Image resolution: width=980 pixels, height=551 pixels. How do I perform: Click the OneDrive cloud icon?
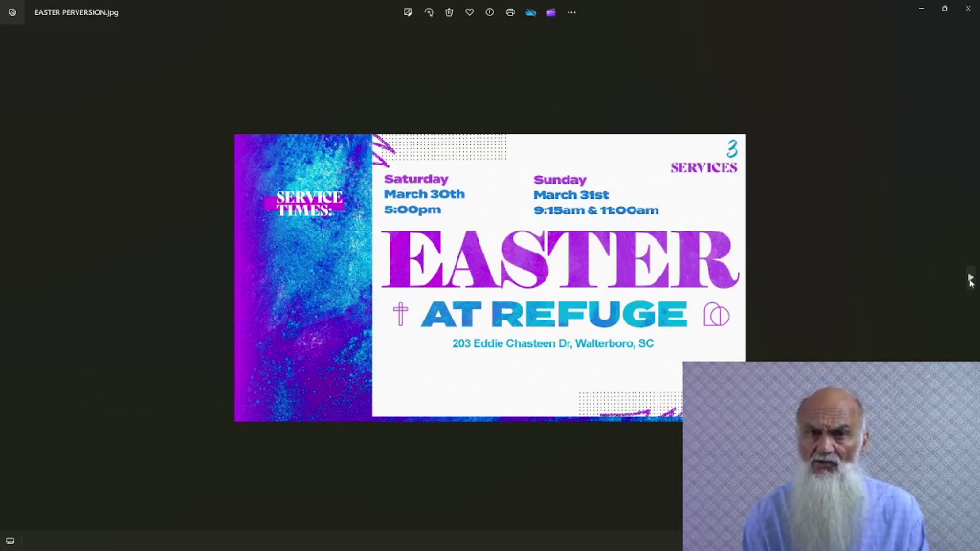[530, 12]
